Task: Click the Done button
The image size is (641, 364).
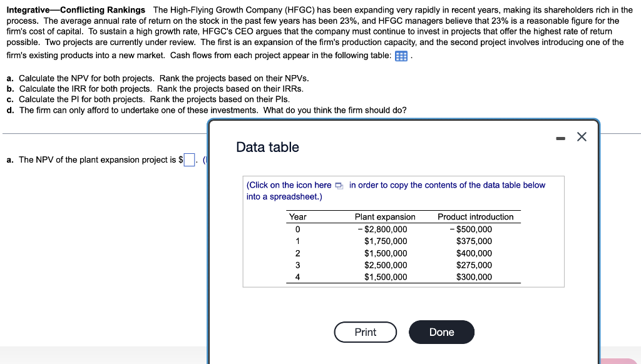Action: click(x=441, y=332)
